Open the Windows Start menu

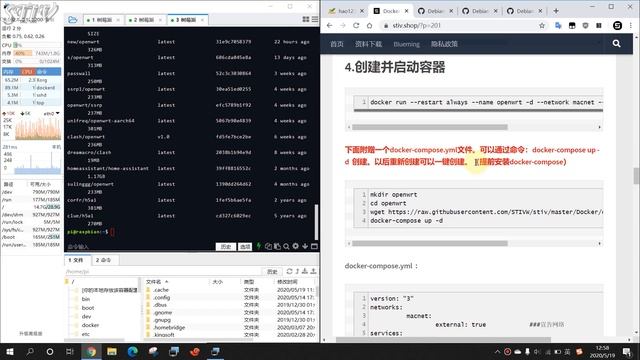click(x=9, y=351)
